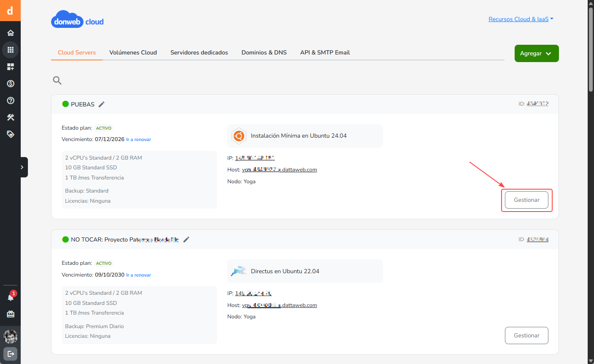Click the PUEBAS server ID value

click(537, 103)
